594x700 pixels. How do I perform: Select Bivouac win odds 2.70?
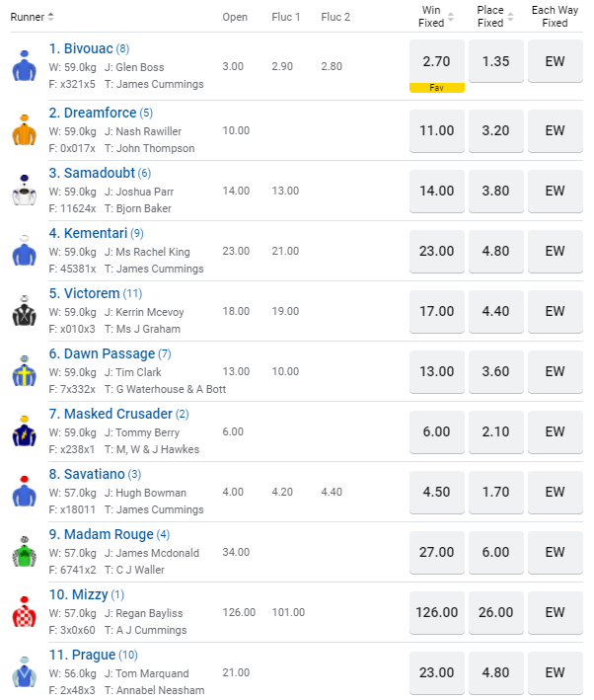click(436, 61)
